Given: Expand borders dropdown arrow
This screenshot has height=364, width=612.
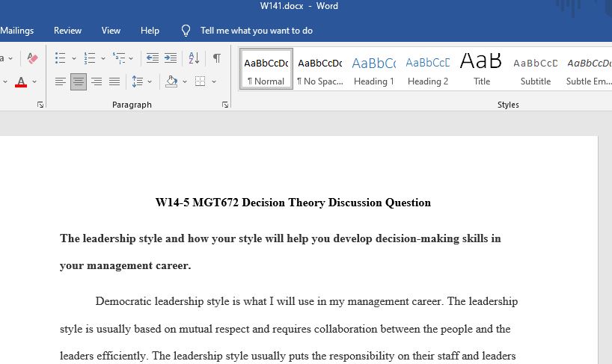Looking at the screenshot, I should pos(214,81).
